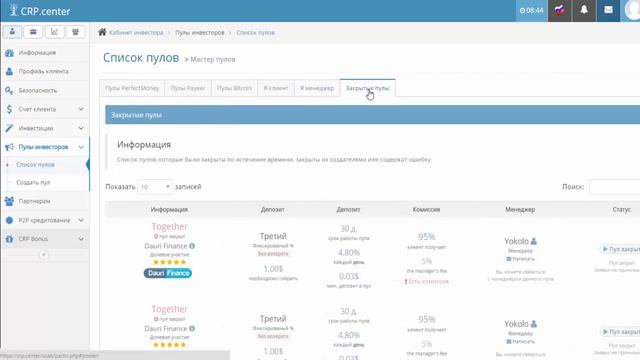Open the second Together pool title
The image size is (640, 360).
pos(170,309)
